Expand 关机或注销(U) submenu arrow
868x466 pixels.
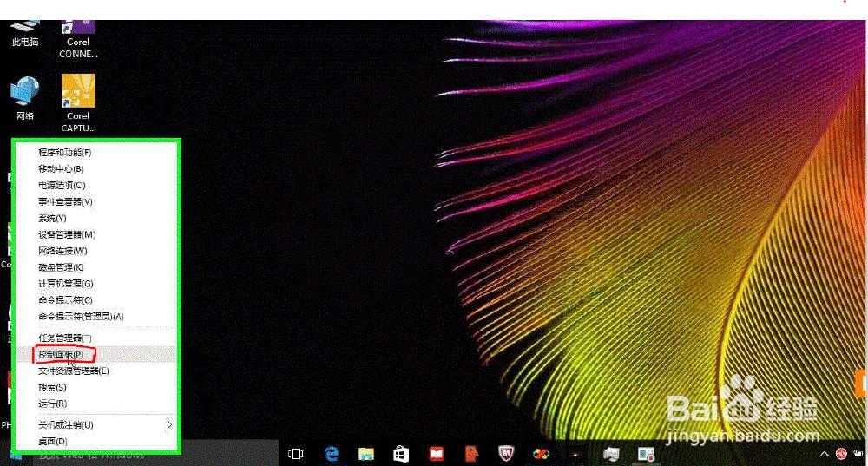169,424
